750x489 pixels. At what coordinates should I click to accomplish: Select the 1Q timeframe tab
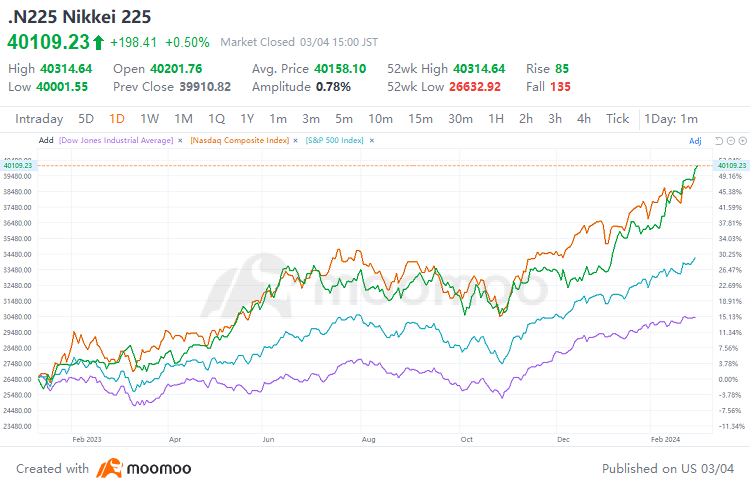coord(216,119)
